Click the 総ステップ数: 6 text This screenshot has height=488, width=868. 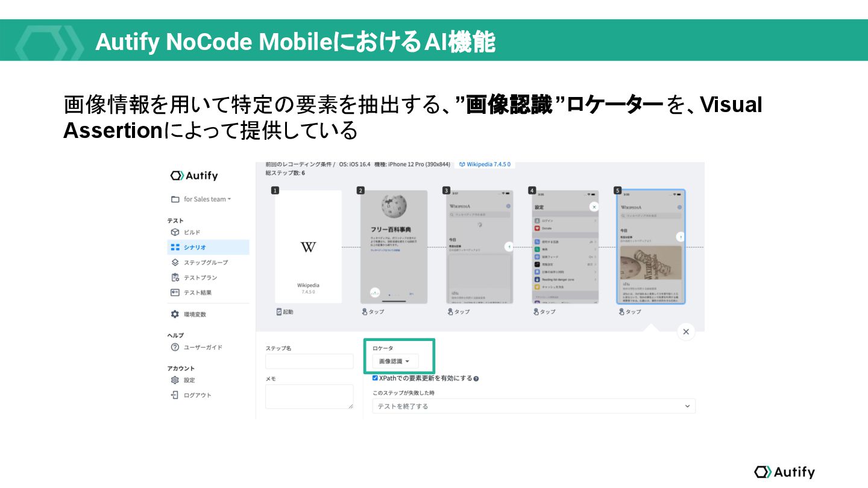285,173
